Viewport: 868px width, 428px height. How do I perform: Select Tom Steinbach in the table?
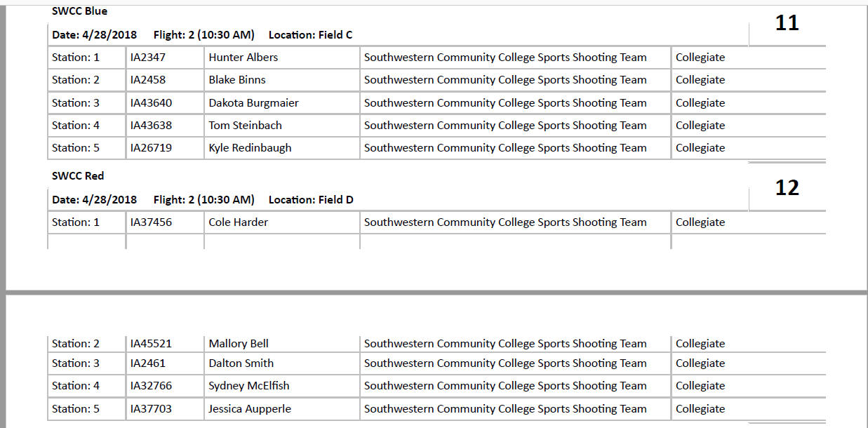[245, 126]
